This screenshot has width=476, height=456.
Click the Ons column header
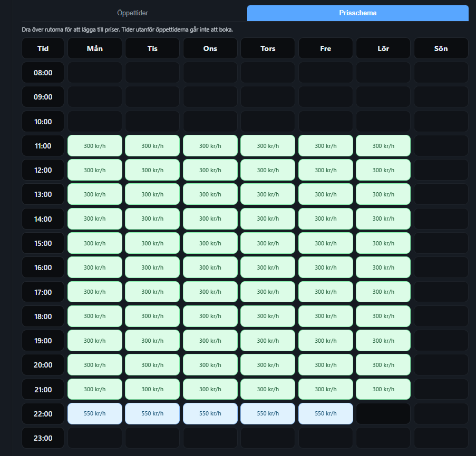tap(210, 48)
